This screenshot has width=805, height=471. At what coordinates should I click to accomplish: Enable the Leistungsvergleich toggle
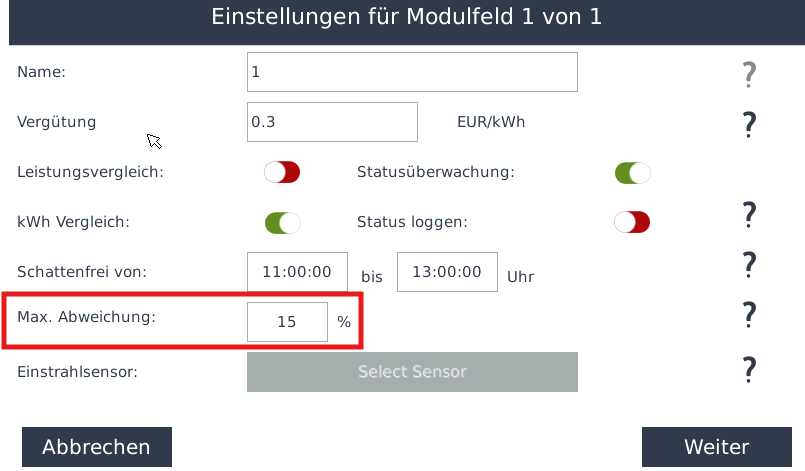tap(282, 172)
